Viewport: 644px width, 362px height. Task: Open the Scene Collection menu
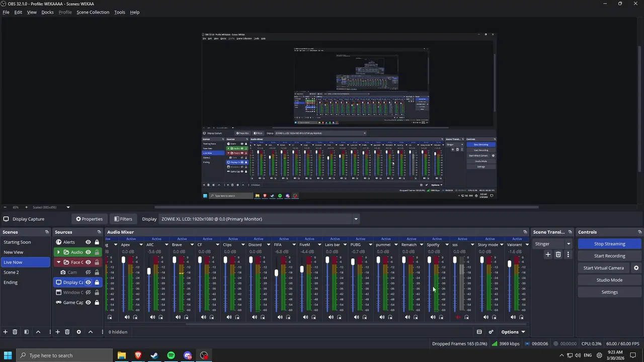[x=93, y=12]
